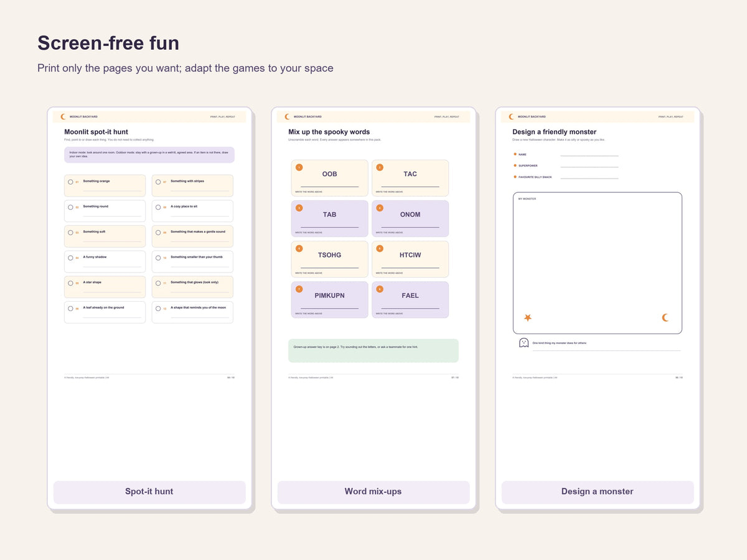747x560 pixels.
Task: Click the crescent moon logo on the monster page header
Action: coord(511,116)
